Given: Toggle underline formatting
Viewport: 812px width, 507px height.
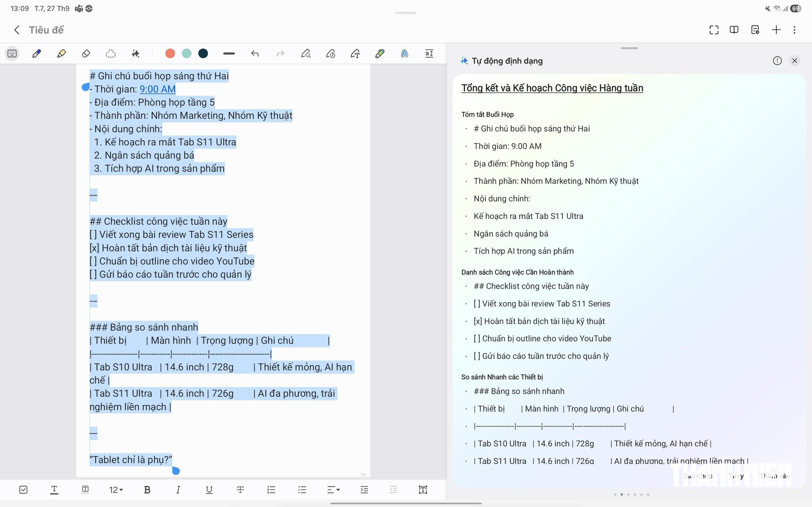Looking at the screenshot, I should (209, 490).
